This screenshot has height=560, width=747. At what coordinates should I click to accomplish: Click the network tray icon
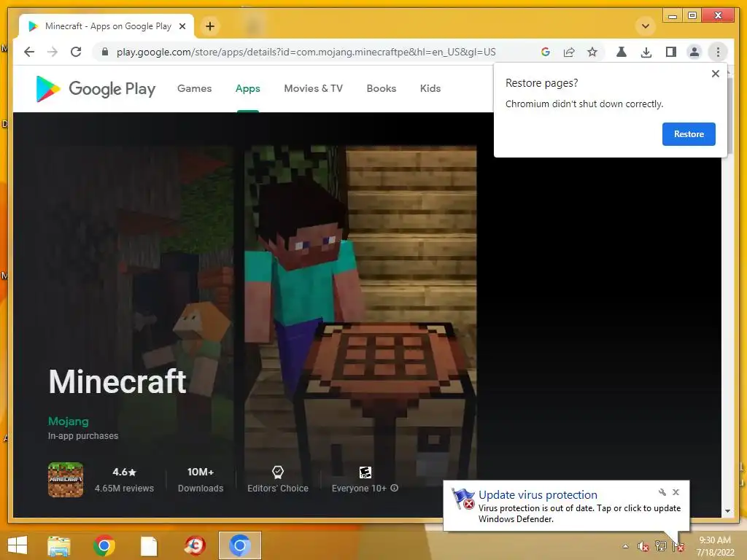tap(661, 546)
